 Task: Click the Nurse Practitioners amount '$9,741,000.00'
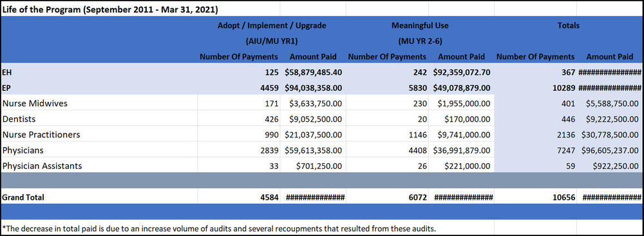click(x=464, y=135)
